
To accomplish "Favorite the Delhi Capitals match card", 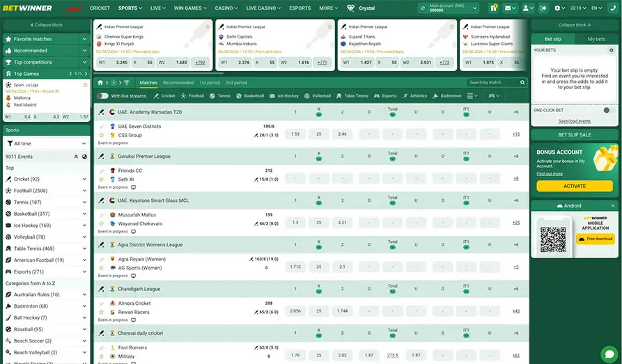I will [329, 26].
